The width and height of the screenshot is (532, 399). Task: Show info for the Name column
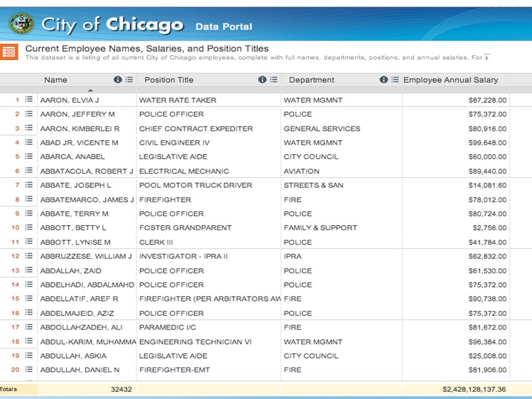point(117,80)
